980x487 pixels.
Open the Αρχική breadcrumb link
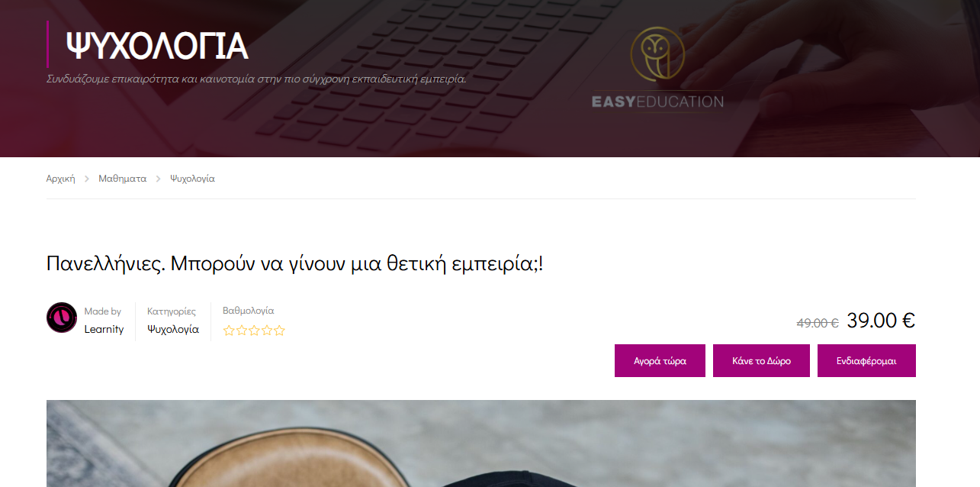61,179
